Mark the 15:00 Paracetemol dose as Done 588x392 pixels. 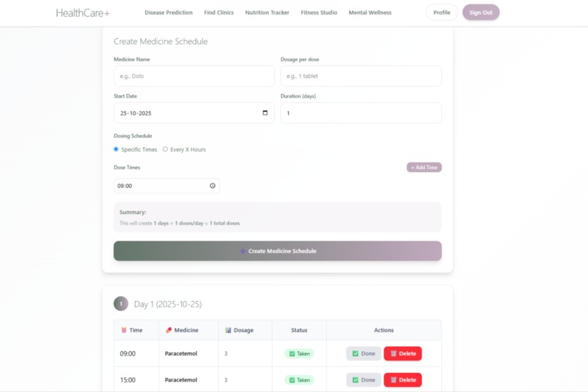[x=363, y=380]
